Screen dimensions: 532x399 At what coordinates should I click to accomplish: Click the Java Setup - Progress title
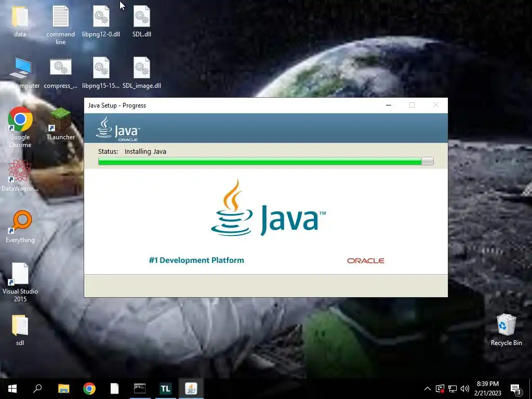pos(117,105)
